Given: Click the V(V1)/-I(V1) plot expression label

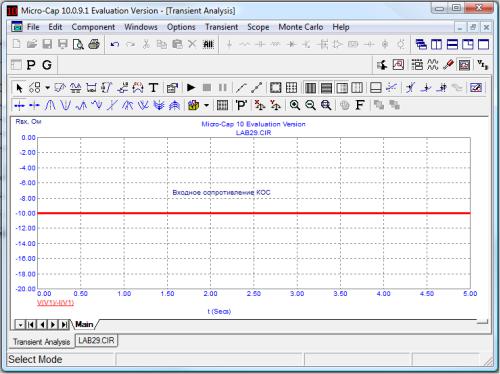Looking at the screenshot, I should tap(55, 303).
